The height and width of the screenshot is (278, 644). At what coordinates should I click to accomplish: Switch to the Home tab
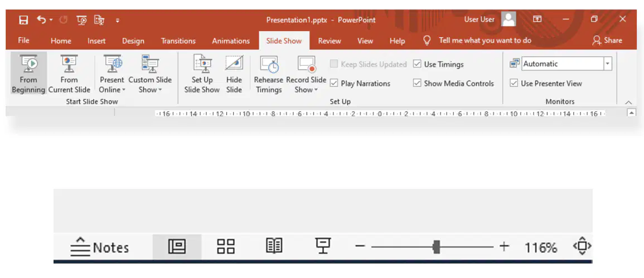click(61, 41)
